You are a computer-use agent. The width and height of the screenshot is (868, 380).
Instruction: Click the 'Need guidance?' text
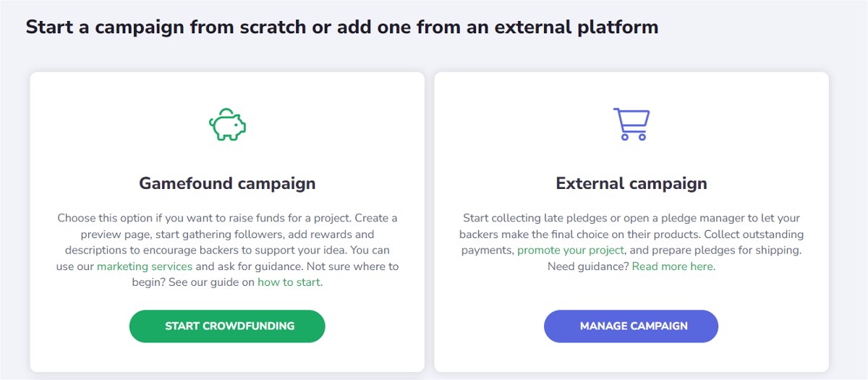pyautogui.click(x=588, y=266)
